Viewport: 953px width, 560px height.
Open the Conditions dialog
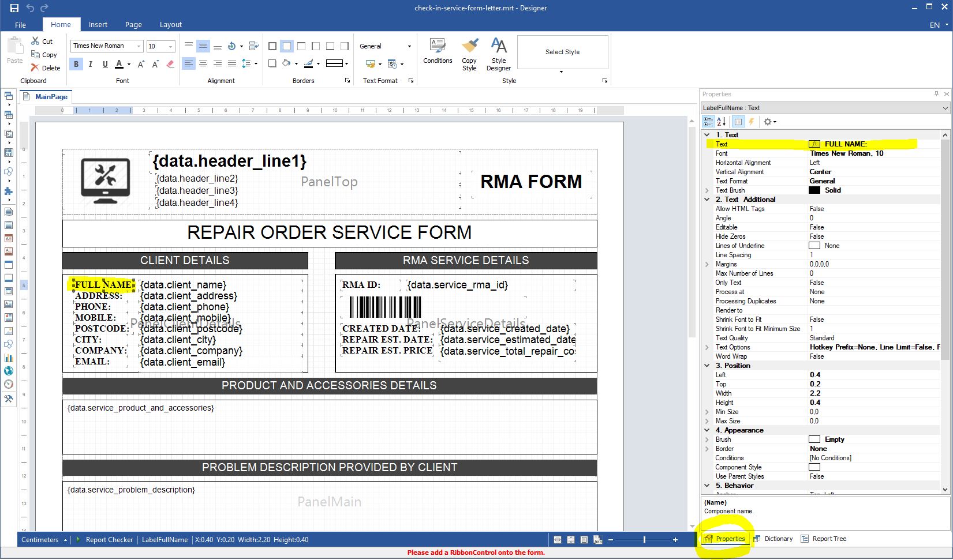(438, 51)
